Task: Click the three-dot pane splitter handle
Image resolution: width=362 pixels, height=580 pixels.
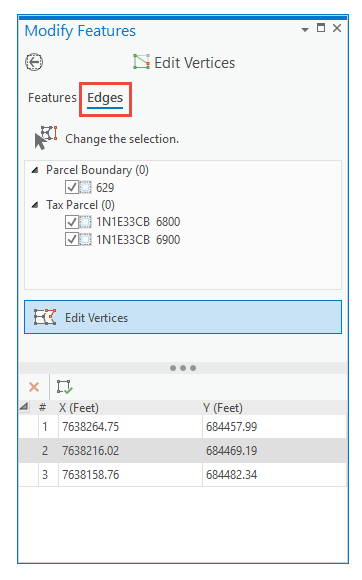Action: pyautogui.click(x=183, y=368)
